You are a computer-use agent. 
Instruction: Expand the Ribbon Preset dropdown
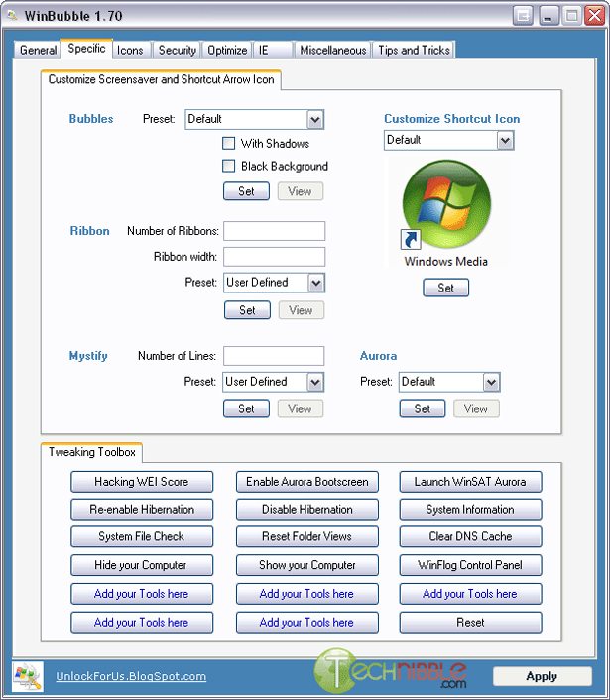[x=315, y=283]
